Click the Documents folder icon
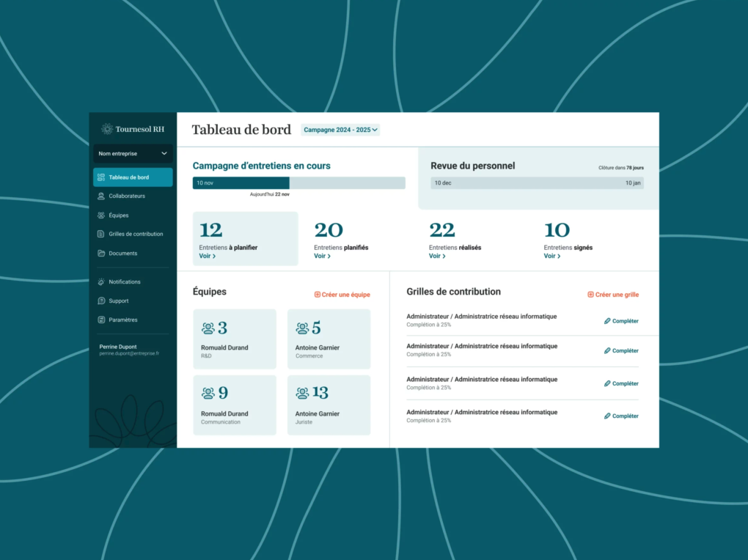748x560 pixels. point(101,254)
